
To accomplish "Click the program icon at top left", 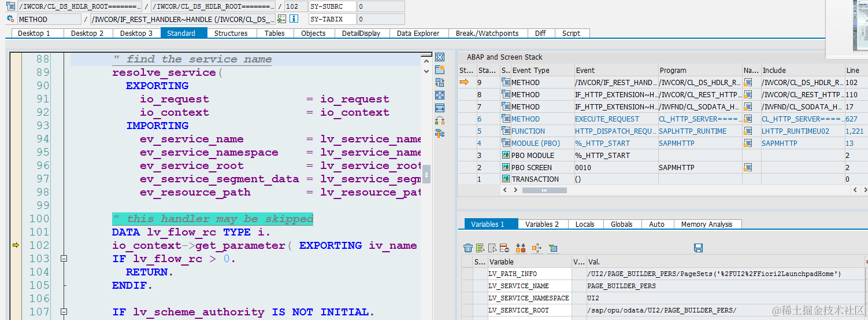I will pos(10,6).
